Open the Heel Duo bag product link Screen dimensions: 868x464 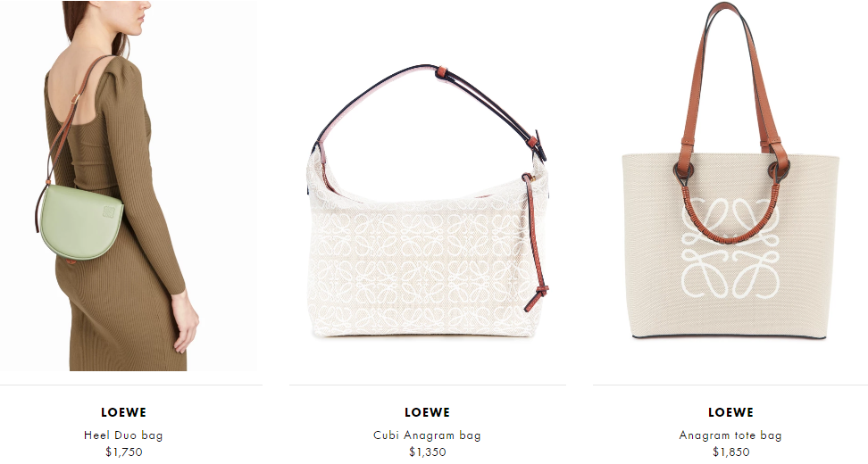123,435
